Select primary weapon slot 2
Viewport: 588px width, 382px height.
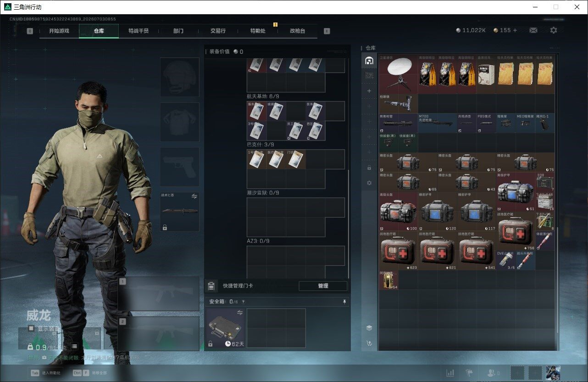[x=159, y=334]
